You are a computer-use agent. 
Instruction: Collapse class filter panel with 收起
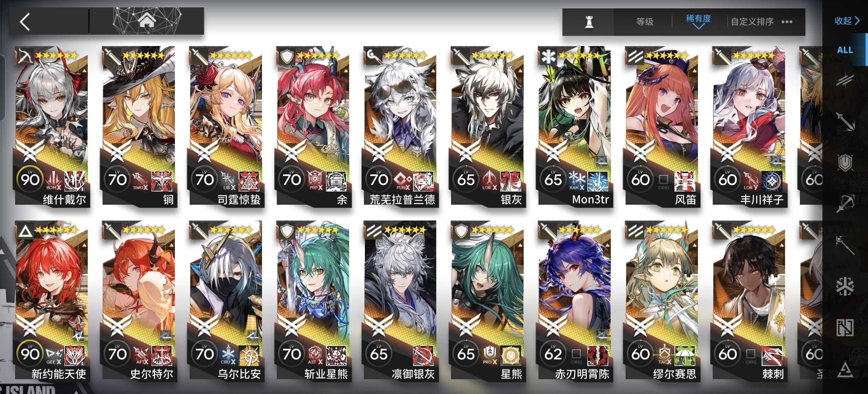coord(846,21)
